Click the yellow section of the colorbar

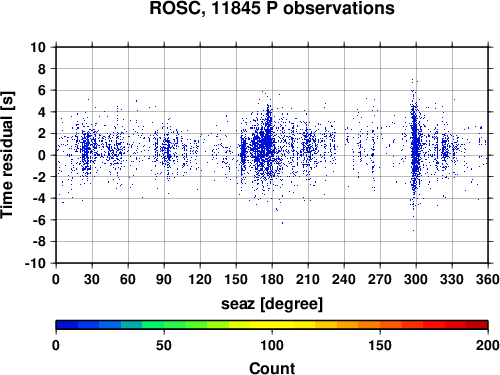click(272, 325)
